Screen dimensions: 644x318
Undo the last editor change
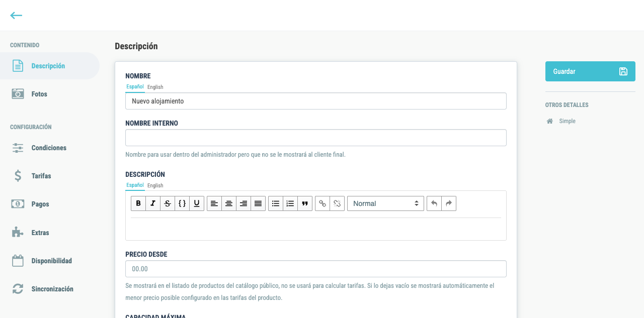tap(434, 203)
